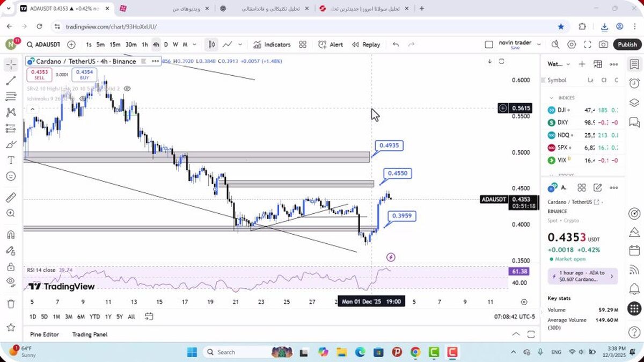Open the Trading Panel tab
The height and width of the screenshot is (362, 644).
pos(90,334)
